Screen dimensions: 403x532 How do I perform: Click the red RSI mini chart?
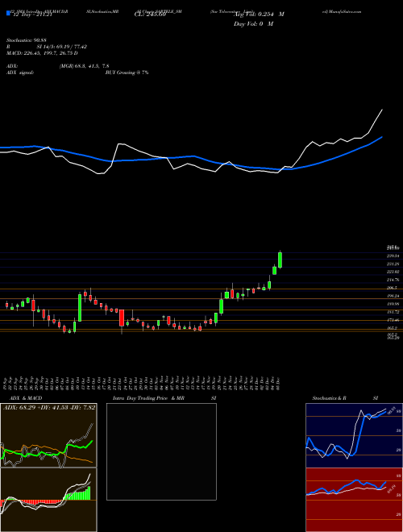tap(354, 500)
